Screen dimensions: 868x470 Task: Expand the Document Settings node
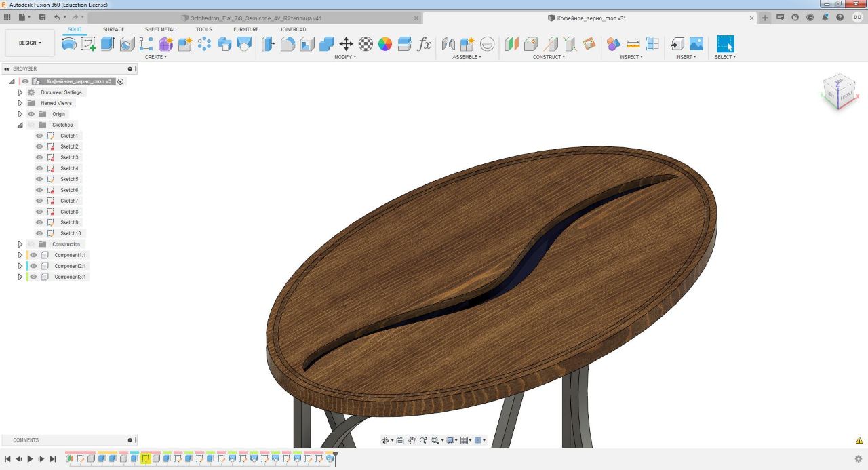pos(20,92)
